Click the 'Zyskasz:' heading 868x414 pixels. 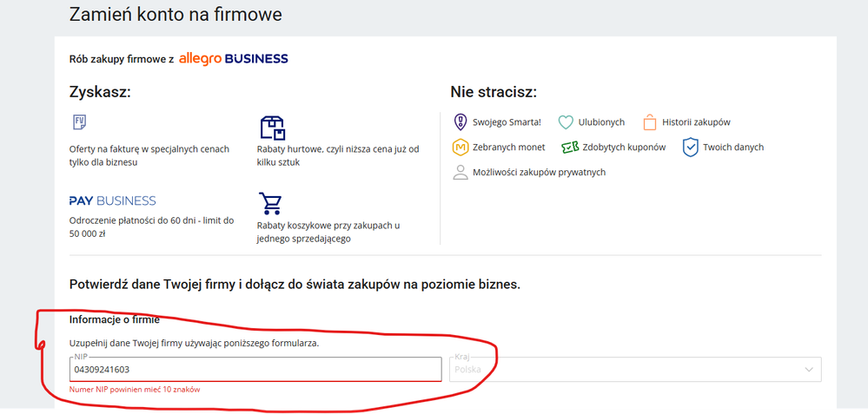100,92
